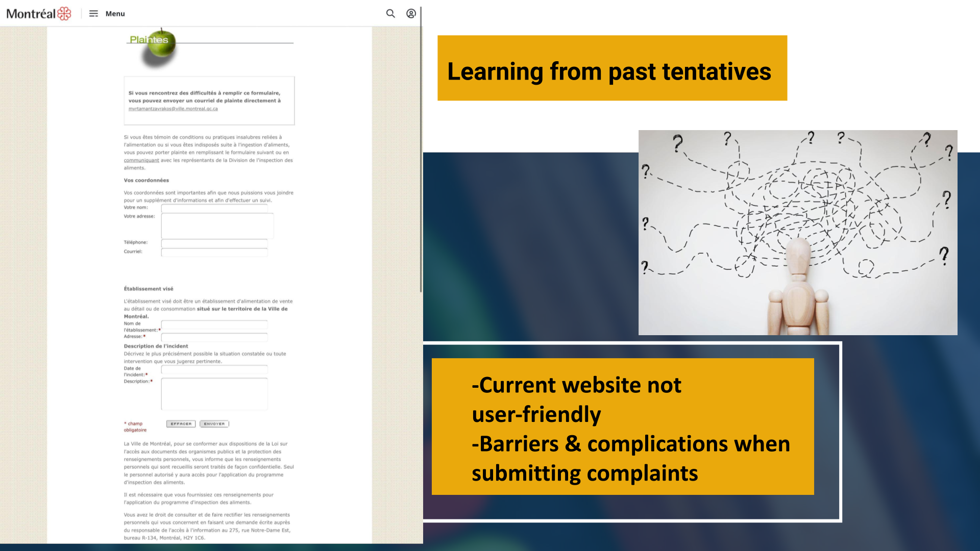980x551 pixels.
Task: Open the user account icon
Action: 411,14
